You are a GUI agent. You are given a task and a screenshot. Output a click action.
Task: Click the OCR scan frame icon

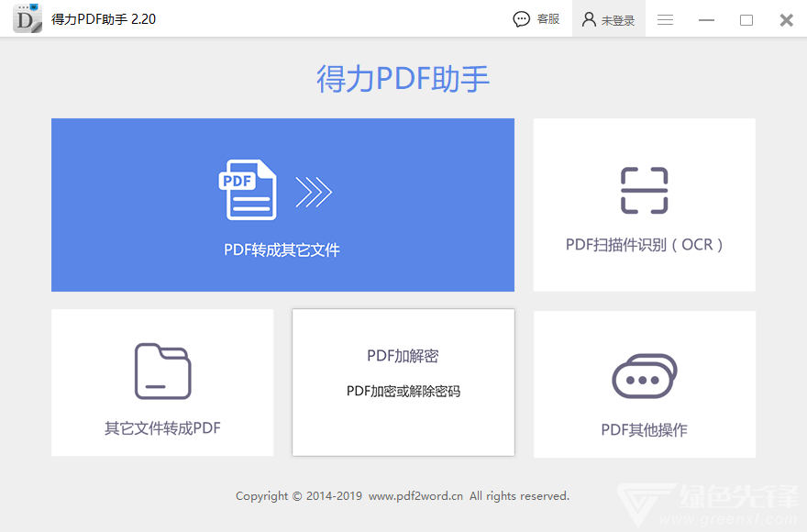pyautogui.click(x=645, y=190)
